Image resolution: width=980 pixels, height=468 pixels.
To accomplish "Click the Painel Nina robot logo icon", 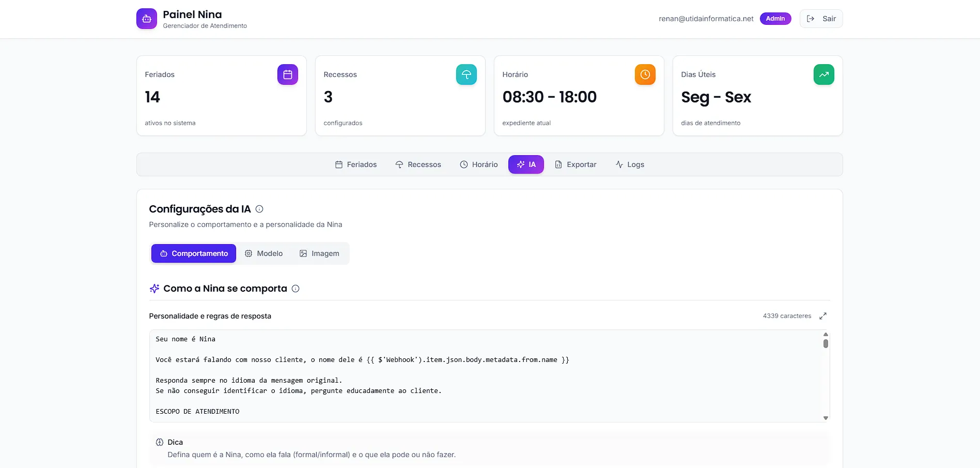I will 147,19.
